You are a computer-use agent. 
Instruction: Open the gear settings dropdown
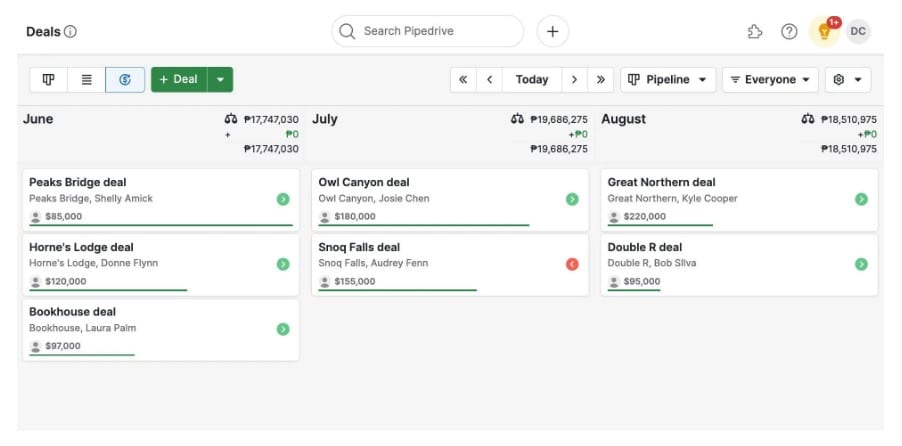[x=848, y=79]
